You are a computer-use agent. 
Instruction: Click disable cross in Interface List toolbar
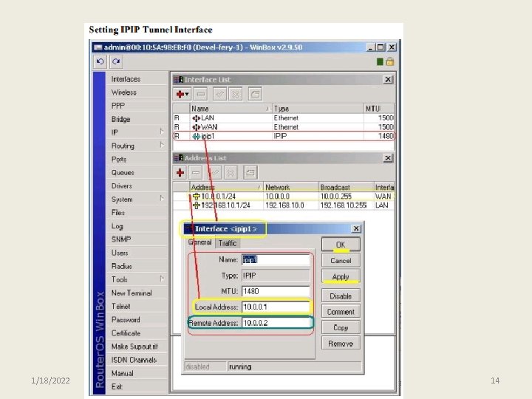tap(235, 94)
